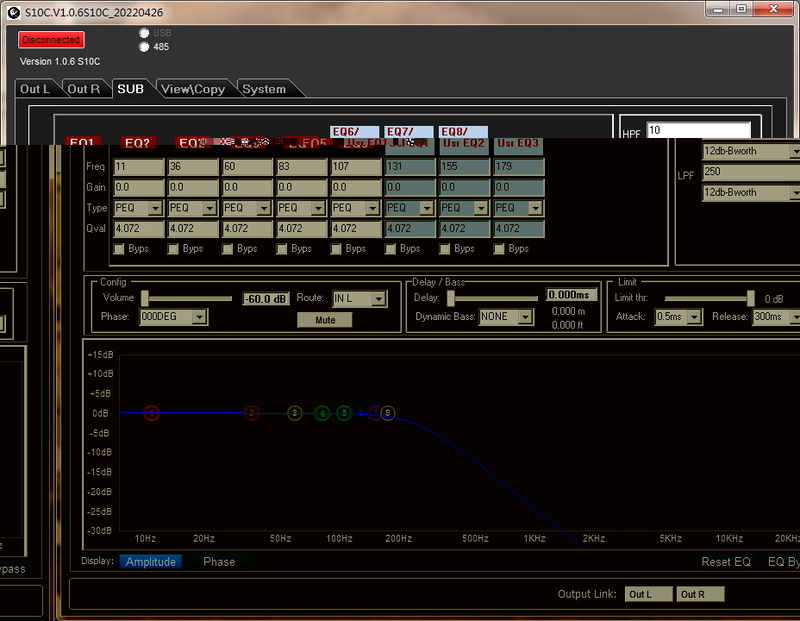Image resolution: width=800 pixels, height=621 pixels.
Task: Click the delay value box 0.000ms
Action: [572, 295]
